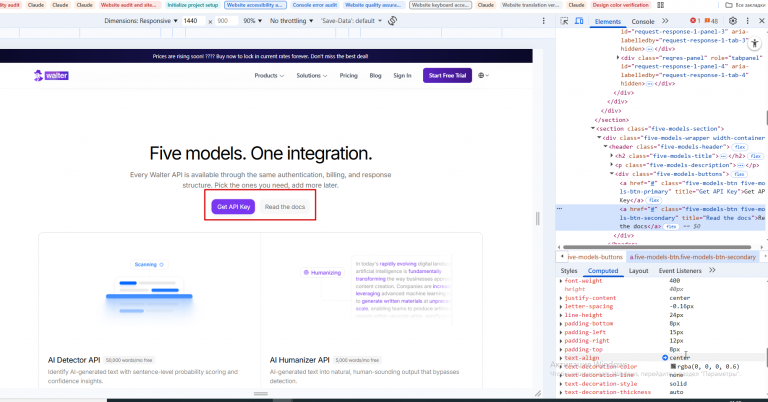
Task: Open the Solutions navigation dropdown
Action: pos(312,75)
